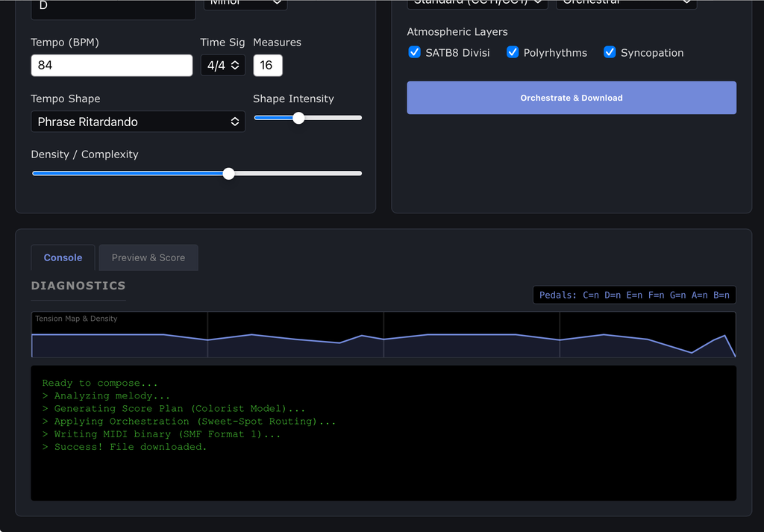This screenshot has width=764, height=532.
Task: Uncheck the SATB8 Divisi checkbox
Action: click(x=414, y=52)
